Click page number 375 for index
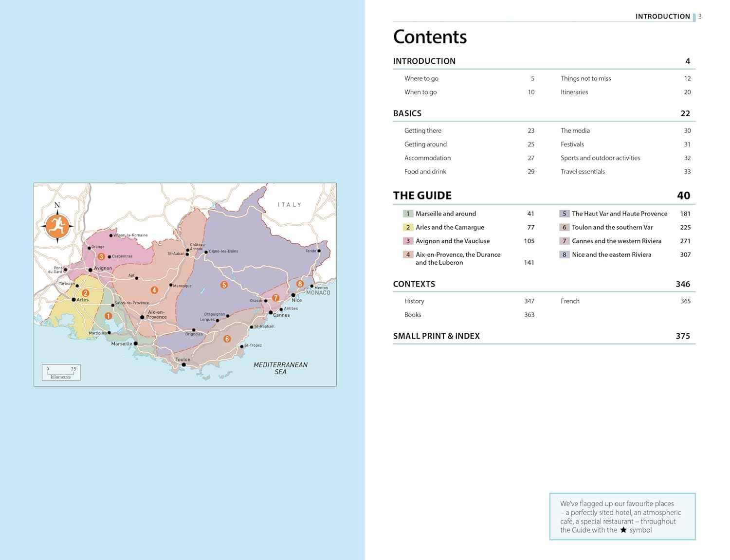Viewport: 730px width, 560px height. (683, 336)
